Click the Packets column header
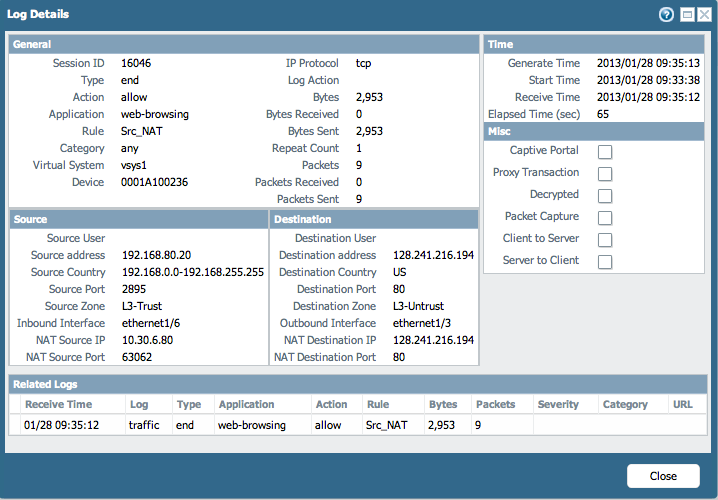Screen dimensions: 718x500 pos(495,405)
